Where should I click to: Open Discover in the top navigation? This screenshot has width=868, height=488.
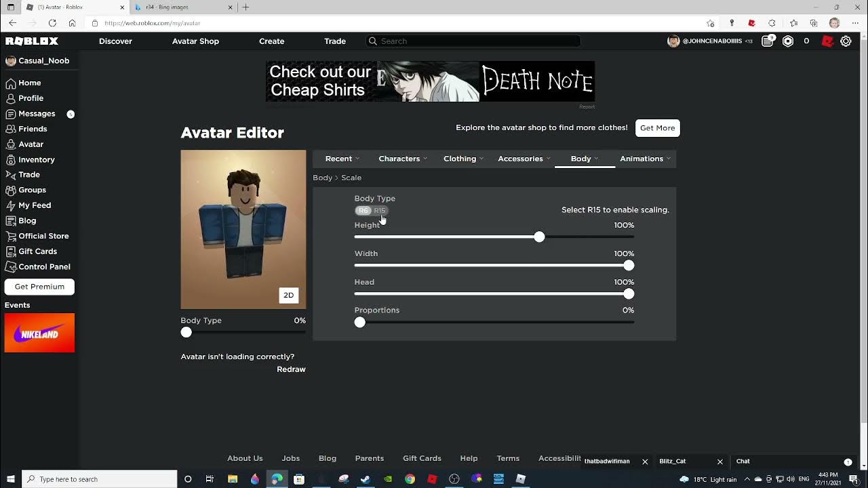[x=115, y=41]
